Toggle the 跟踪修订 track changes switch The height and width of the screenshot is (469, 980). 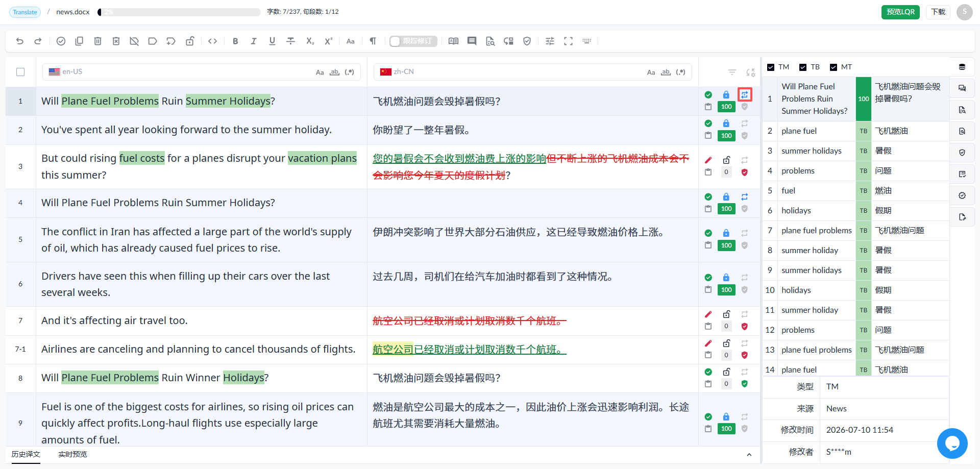coord(413,41)
